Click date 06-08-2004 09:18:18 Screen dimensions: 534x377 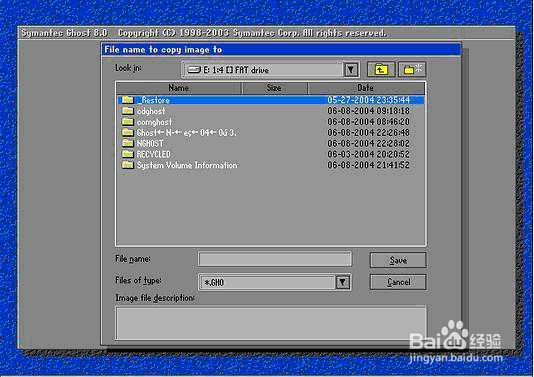(368, 111)
